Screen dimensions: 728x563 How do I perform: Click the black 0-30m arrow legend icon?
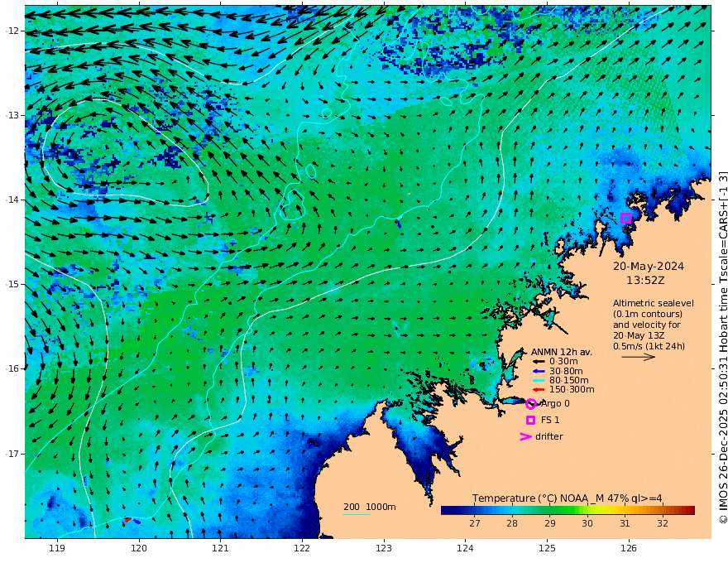coord(538,362)
